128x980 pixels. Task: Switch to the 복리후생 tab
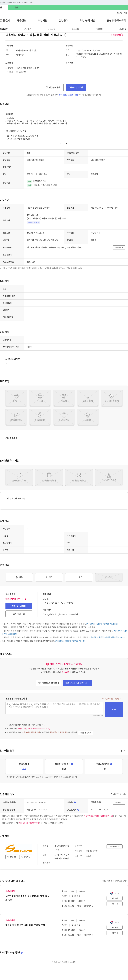pos(75,29)
